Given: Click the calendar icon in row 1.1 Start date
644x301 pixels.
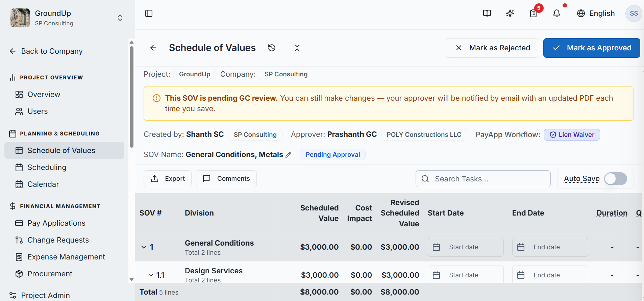Looking at the screenshot, I should tap(437, 275).
